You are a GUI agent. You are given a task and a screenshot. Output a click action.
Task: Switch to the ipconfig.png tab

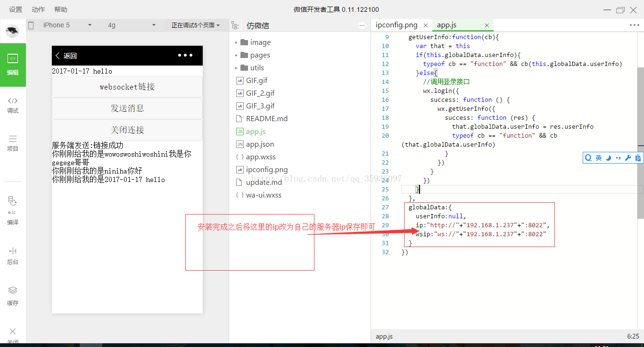(396, 25)
